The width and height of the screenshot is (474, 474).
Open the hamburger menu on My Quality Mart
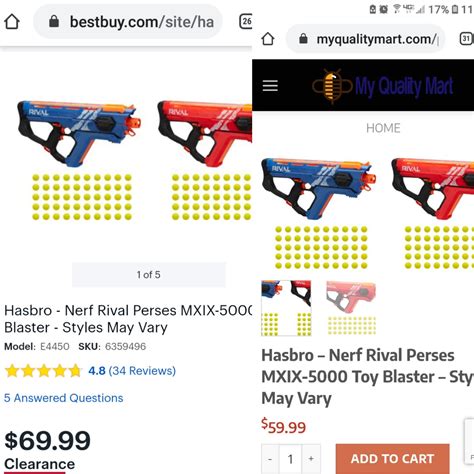270,86
